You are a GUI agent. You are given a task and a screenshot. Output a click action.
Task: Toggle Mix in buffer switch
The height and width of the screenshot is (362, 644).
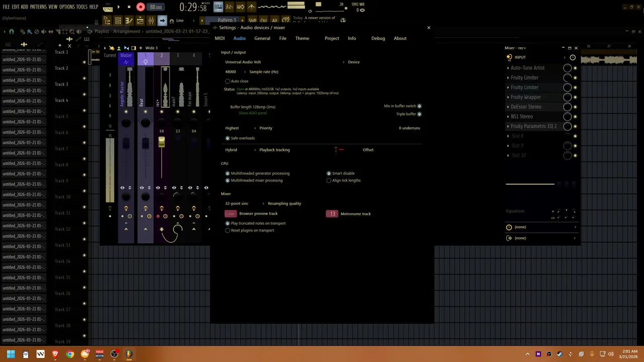(x=419, y=106)
